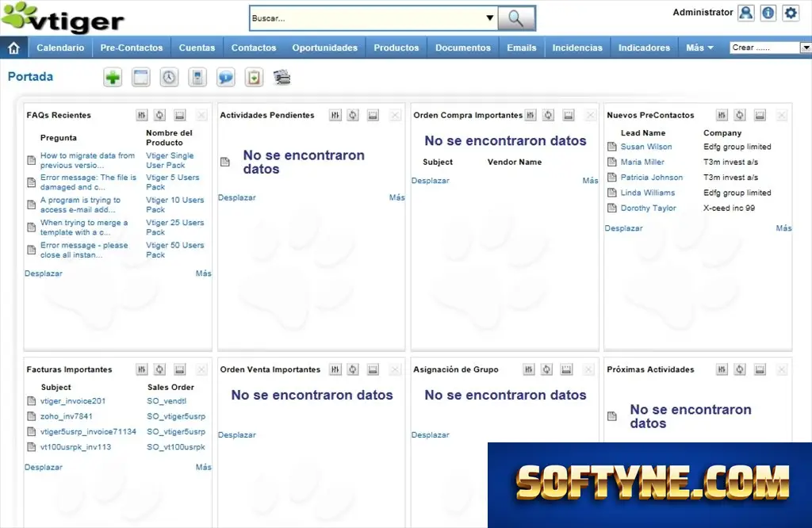Screen dimensions: 812x528
Task: Open the settings gear icon
Action: pos(791,13)
